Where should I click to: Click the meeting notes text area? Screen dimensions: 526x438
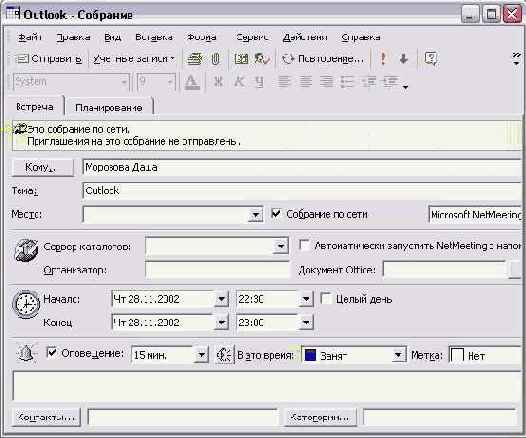click(267, 386)
